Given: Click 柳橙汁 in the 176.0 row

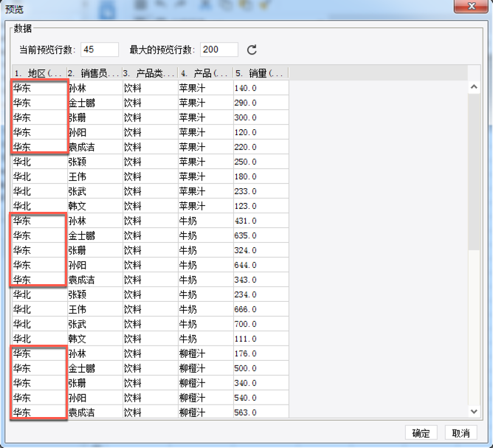Looking at the screenshot, I should 192,354.
